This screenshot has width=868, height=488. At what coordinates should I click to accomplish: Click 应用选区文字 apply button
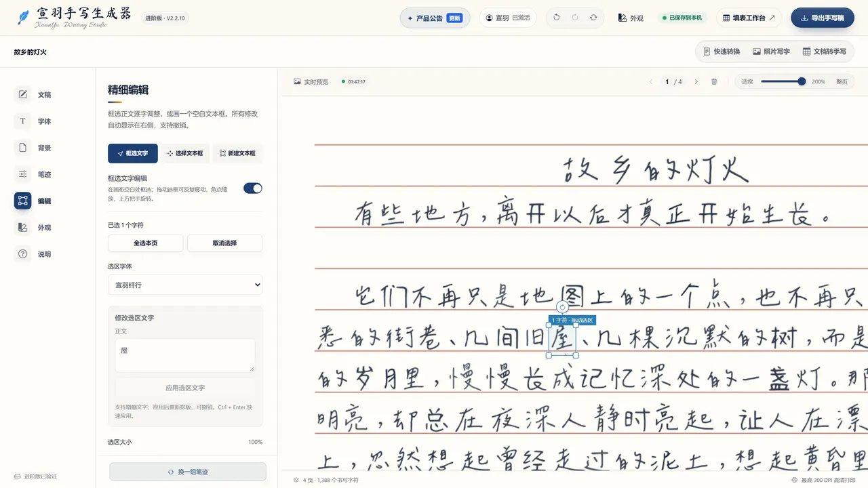pyautogui.click(x=185, y=388)
